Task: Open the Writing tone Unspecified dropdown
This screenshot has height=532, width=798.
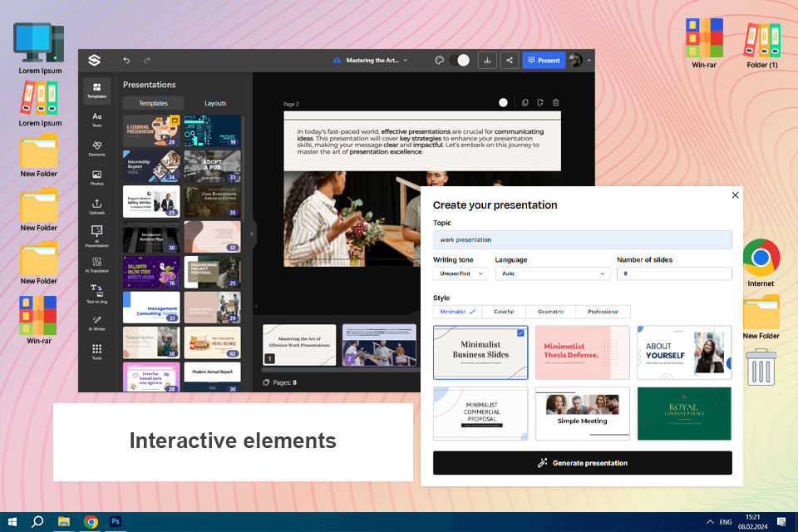Action: (461, 273)
